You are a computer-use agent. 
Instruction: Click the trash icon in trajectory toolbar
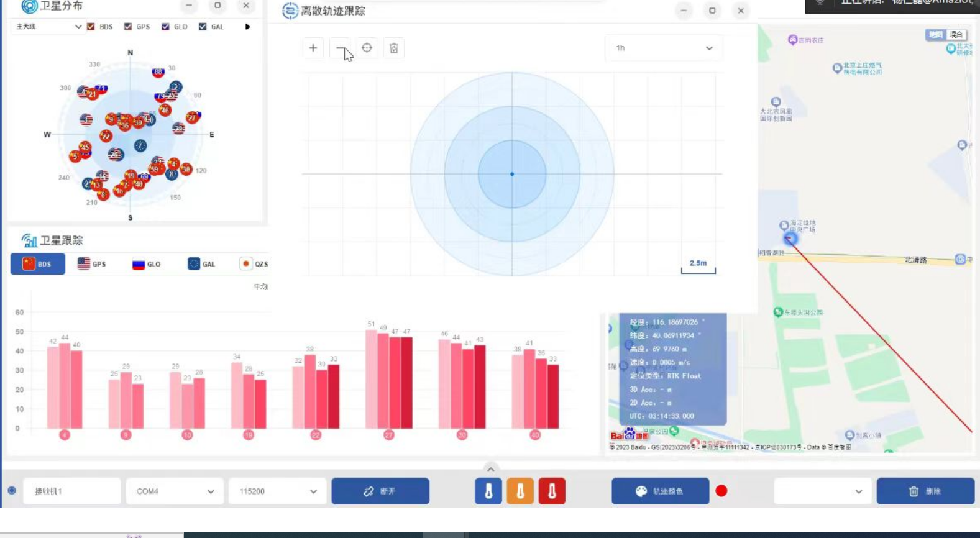tap(393, 48)
